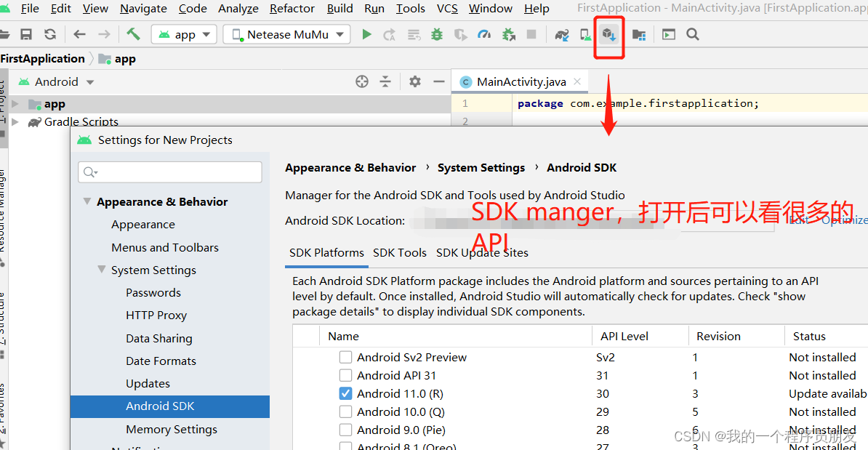Click Select Opened File target icon
This screenshot has width=868, height=450.
362,82
